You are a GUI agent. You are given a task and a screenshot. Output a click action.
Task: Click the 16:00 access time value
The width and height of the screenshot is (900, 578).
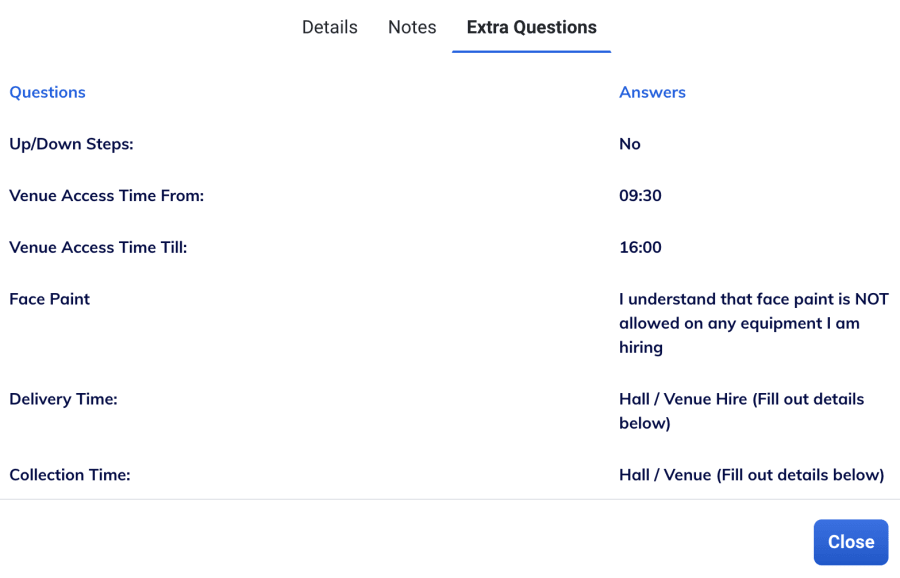[640, 248]
